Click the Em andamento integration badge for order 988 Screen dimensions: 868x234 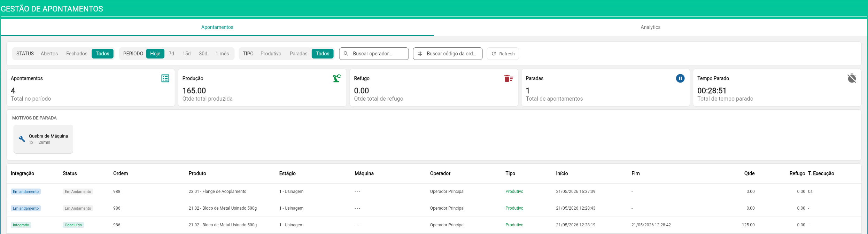coord(26,192)
